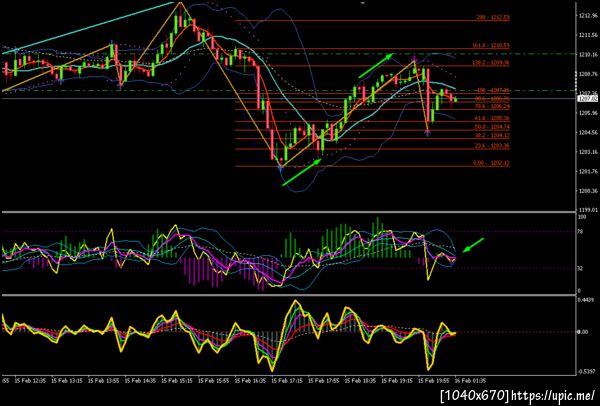600x406 pixels.
Task: Select the green up-arrow below the price low
Action: pos(302,173)
